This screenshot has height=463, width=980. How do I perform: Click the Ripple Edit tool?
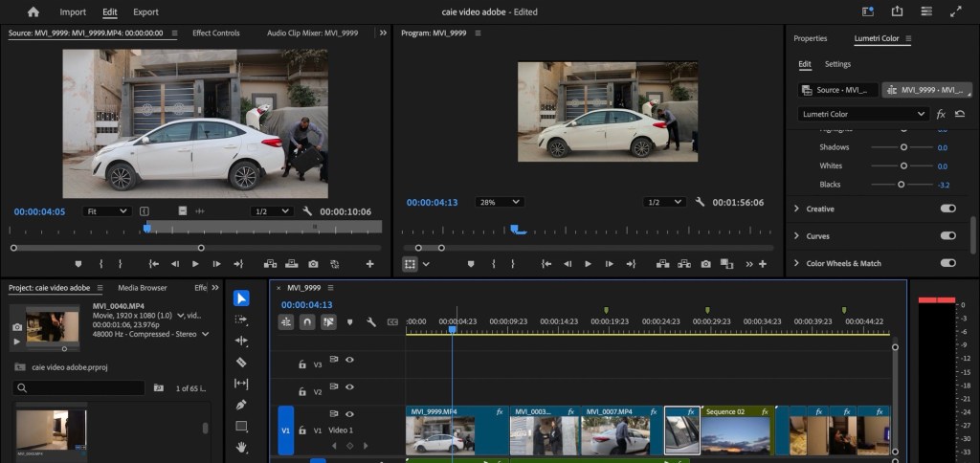[241, 341]
